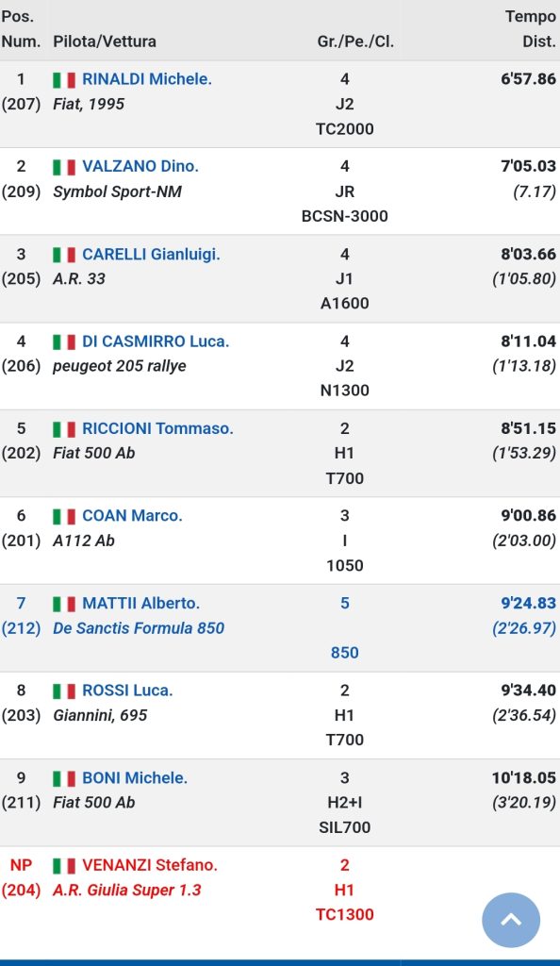Screen dimensions: 560x966
Task: Tap the scroll-to-top arrow button
Action: click(511, 920)
